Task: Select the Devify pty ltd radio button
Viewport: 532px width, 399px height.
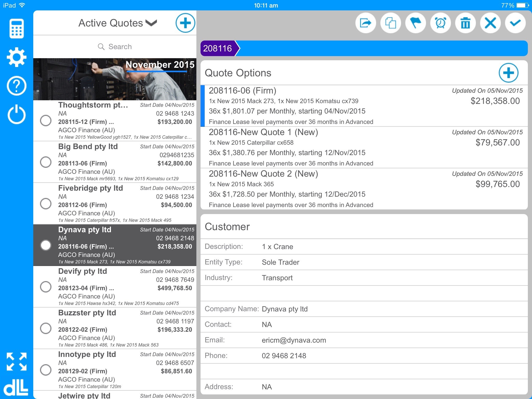Action: (x=46, y=287)
